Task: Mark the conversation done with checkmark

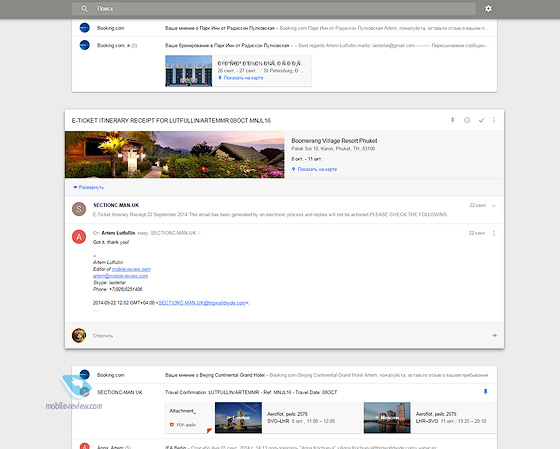Action: point(481,120)
